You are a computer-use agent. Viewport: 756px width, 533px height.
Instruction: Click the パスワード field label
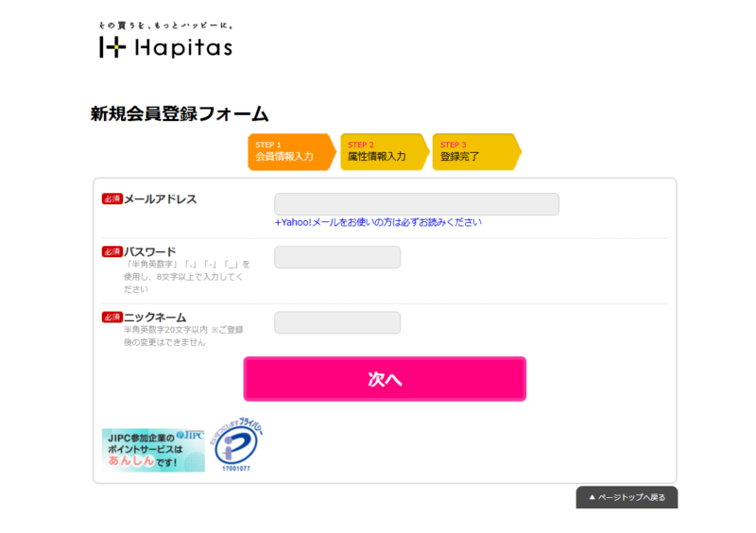[x=150, y=251]
